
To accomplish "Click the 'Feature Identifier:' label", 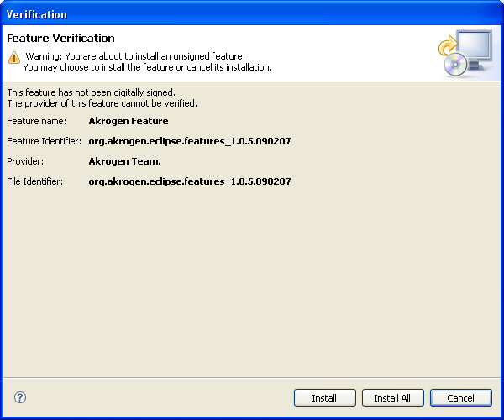I will click(45, 141).
